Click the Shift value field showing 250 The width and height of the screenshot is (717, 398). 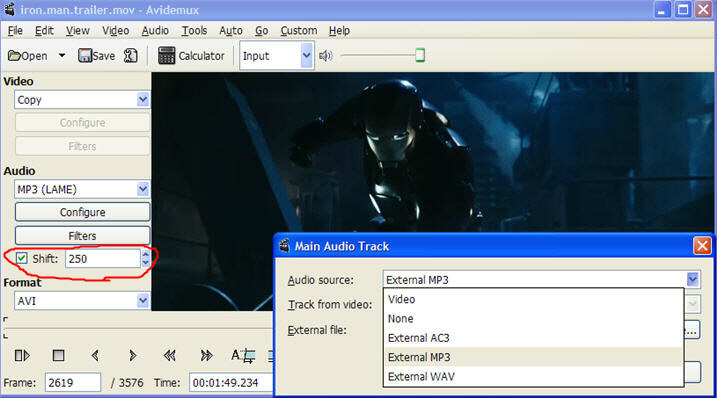pos(102,258)
